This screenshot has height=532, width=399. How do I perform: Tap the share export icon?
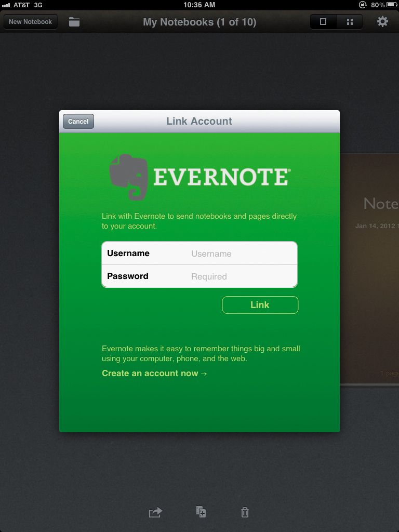pyautogui.click(x=156, y=512)
